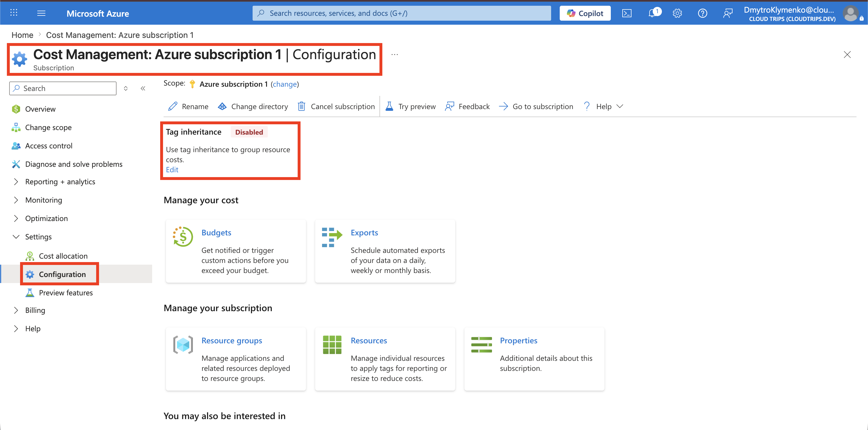Viewport: 868px width, 430px height.
Task: Expand the Billing section
Action: click(x=35, y=310)
